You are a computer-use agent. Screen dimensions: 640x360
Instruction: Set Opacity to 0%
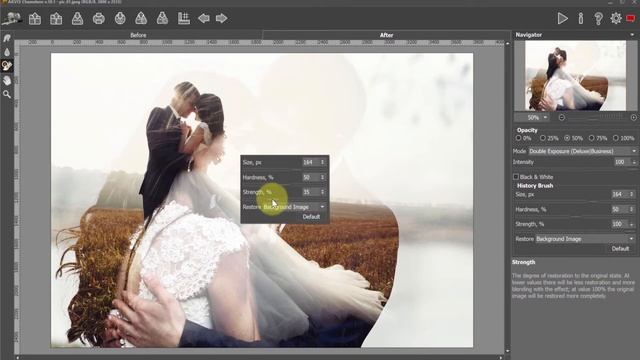coord(518,138)
